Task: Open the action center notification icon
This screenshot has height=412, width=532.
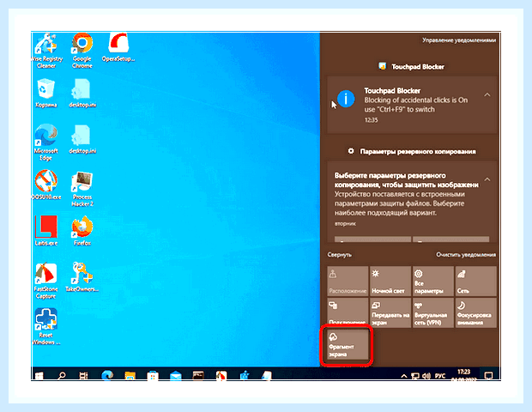Action: coord(488,375)
